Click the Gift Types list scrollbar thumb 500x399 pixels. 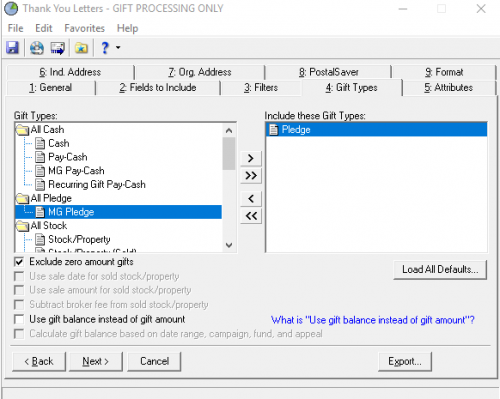[x=229, y=153]
